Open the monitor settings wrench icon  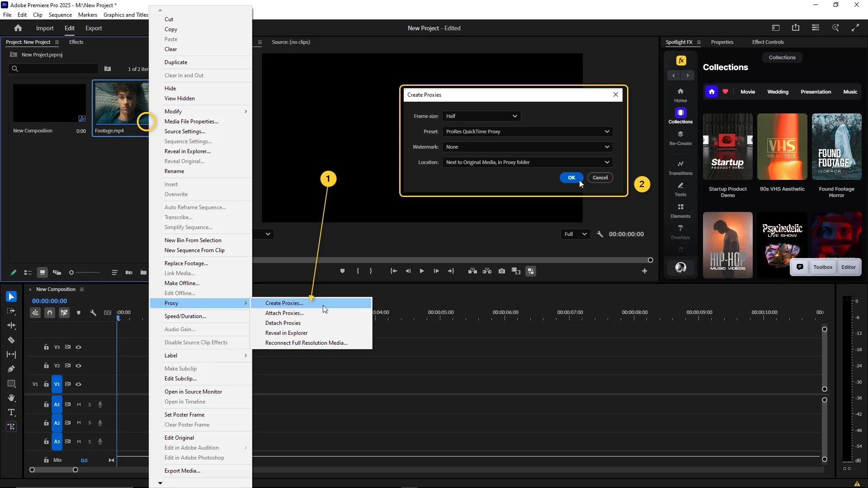click(600, 234)
